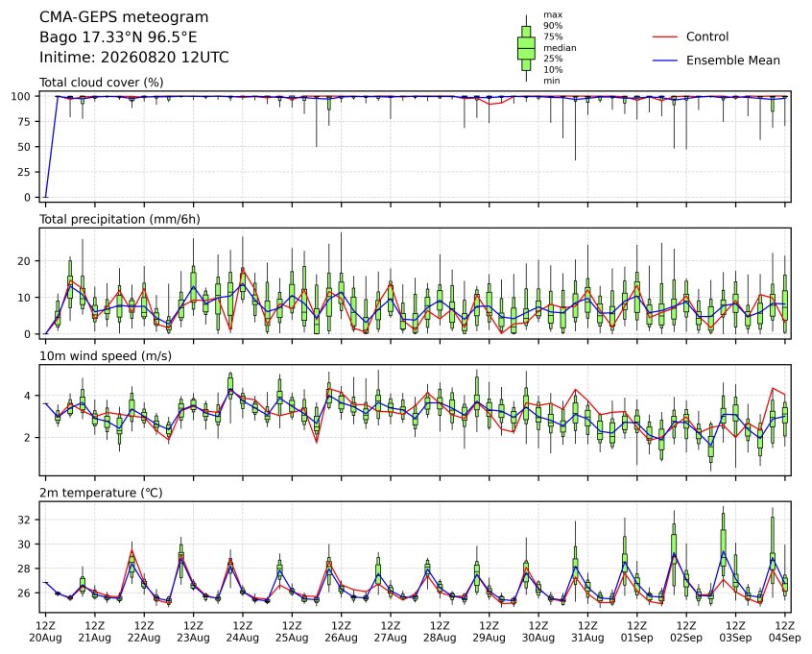
Task: Click the 'Ensemble Mean' legend label
Action: coord(732,61)
